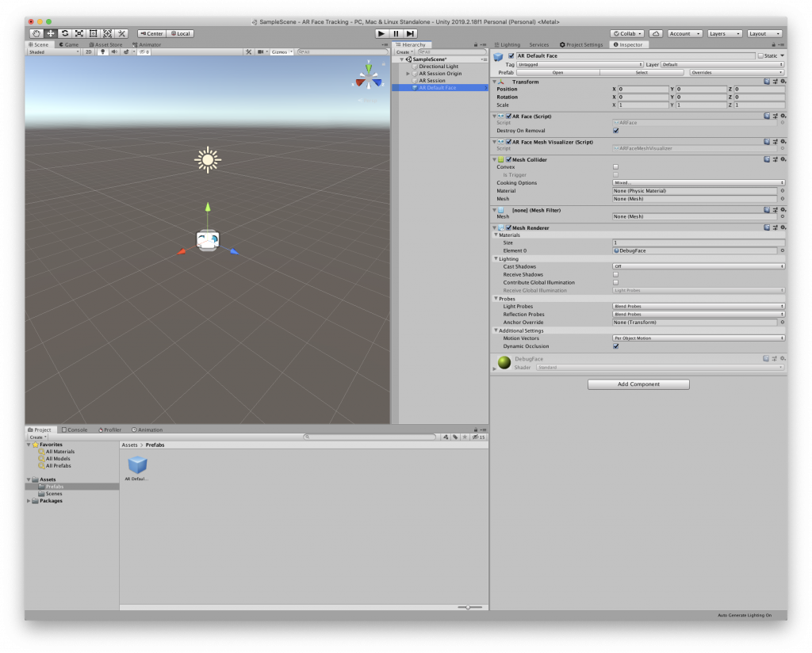
Task: Switch to the Console tab
Action: pyautogui.click(x=75, y=430)
